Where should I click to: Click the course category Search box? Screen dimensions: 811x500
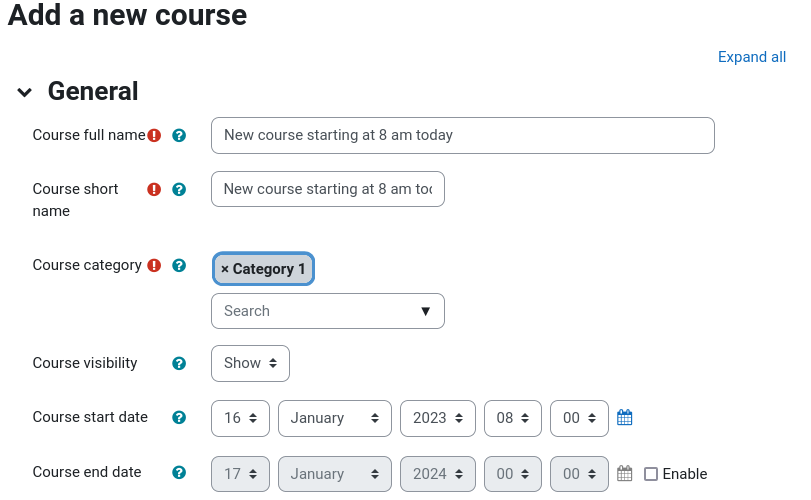point(328,311)
